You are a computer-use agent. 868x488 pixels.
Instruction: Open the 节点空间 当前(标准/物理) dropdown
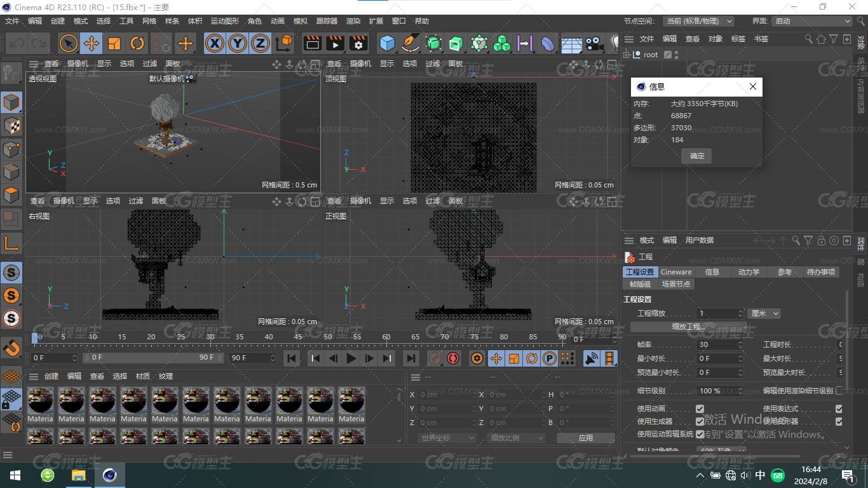[x=698, y=21]
